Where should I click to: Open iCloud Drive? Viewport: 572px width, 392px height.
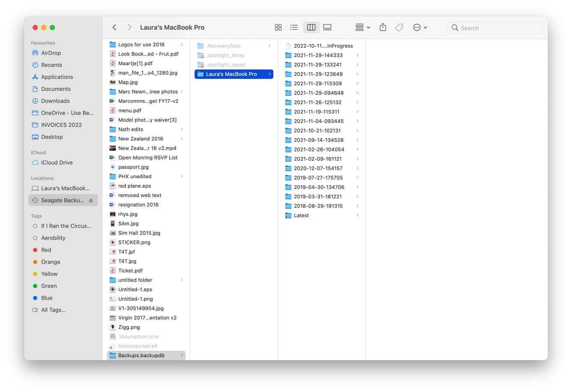(57, 162)
